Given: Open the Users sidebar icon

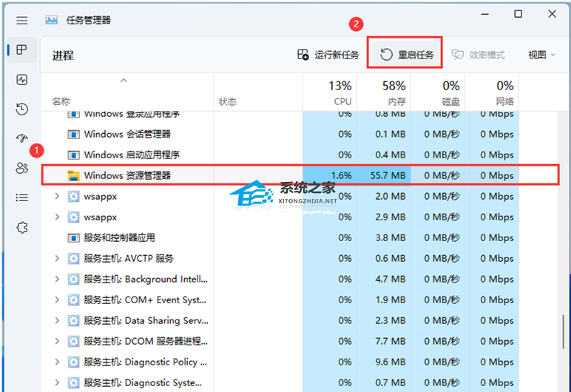Looking at the screenshot, I should (22, 168).
